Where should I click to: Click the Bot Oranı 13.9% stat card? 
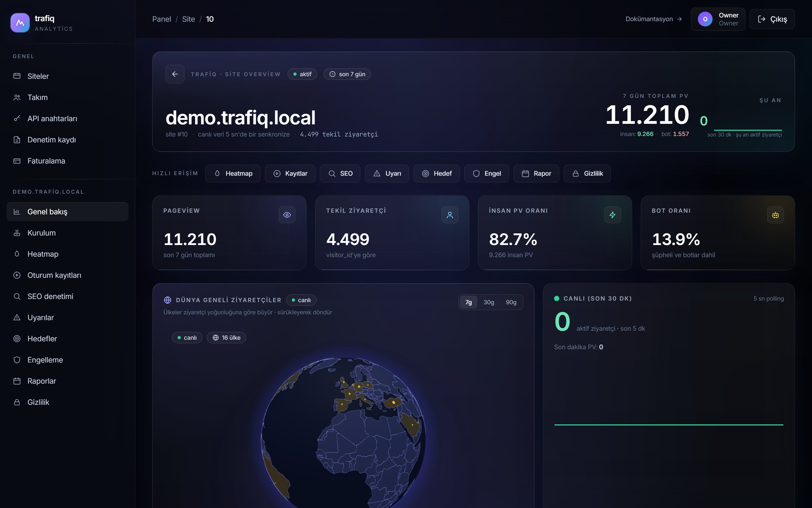718,233
